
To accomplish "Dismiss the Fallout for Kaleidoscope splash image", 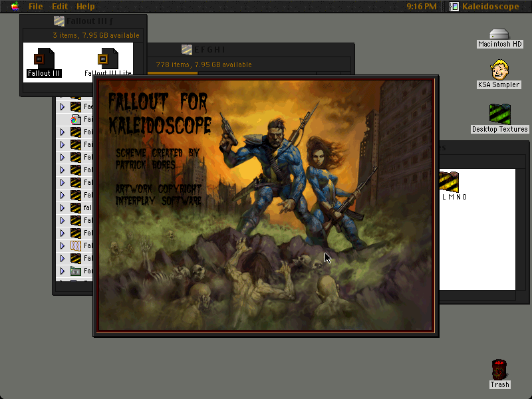I will [x=265, y=205].
